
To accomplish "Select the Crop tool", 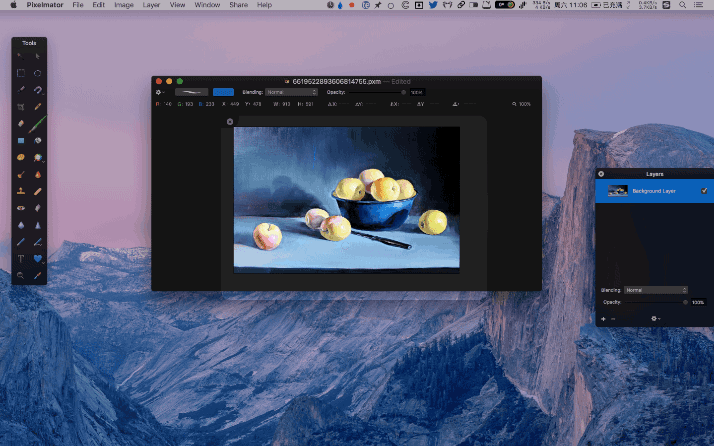I will tap(21, 107).
